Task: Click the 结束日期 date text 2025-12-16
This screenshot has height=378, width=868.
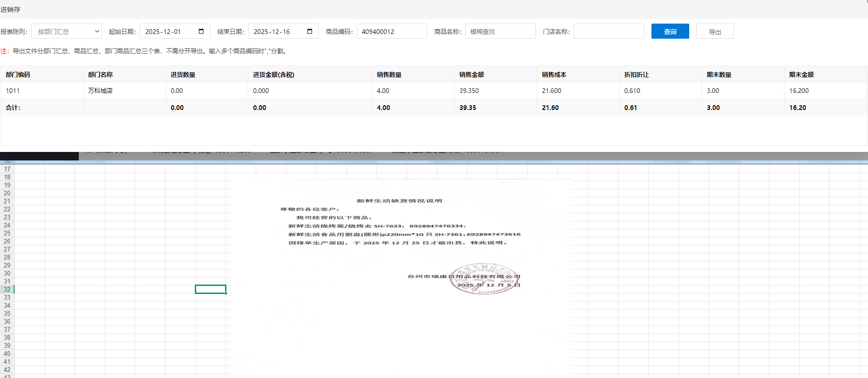Action: (272, 32)
